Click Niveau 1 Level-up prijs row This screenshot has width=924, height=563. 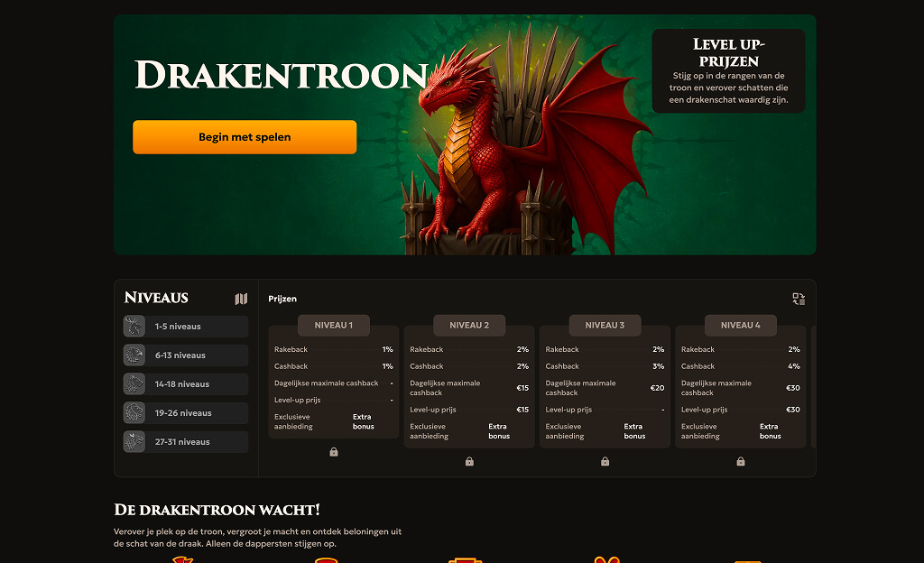pyautogui.click(x=334, y=400)
